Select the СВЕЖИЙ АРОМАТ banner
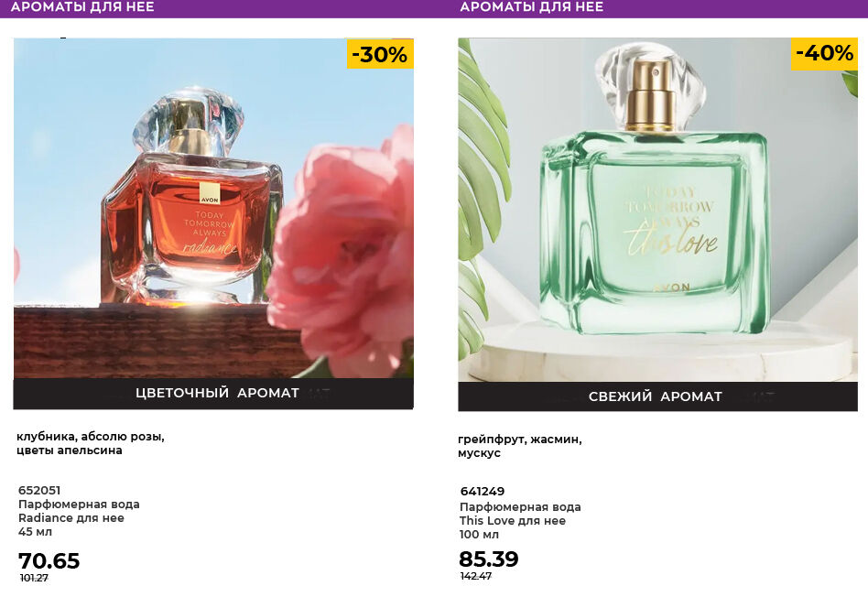Screen dimensions: 868x597 pos(657,396)
